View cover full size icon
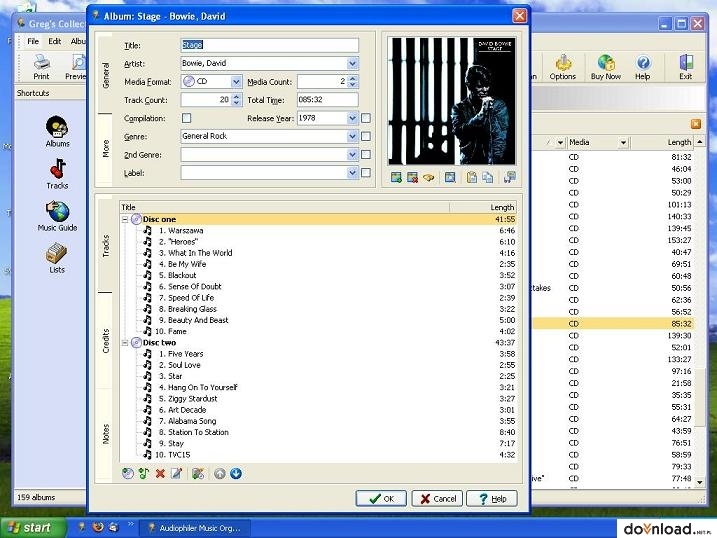The height and width of the screenshot is (538, 717). click(450, 177)
